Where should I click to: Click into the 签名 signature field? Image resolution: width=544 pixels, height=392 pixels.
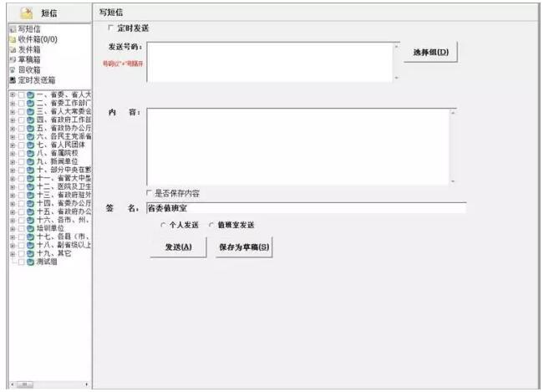(305, 208)
